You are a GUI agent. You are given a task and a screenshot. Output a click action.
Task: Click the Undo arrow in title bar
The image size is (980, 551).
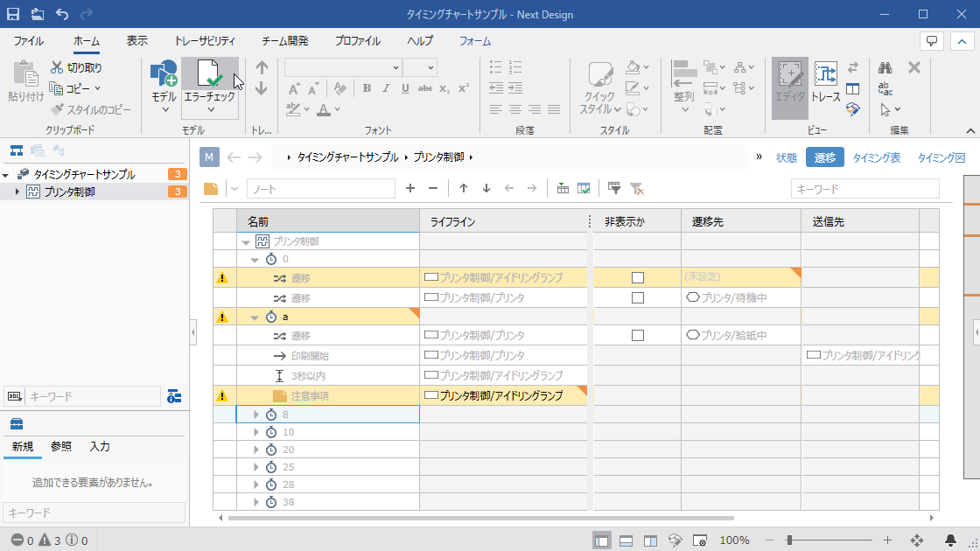[62, 14]
